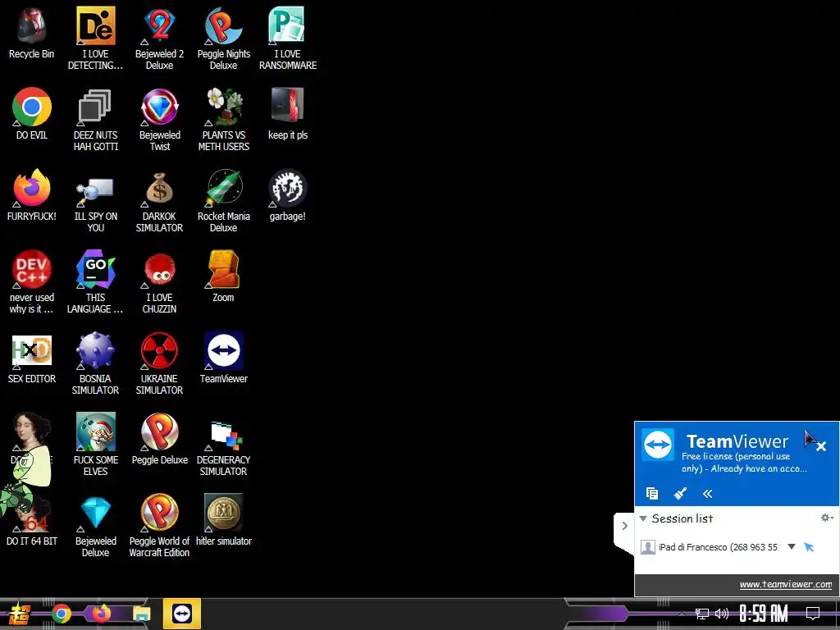The image size is (840, 630).
Task: Open the Session list gear settings dropdown
Action: (827, 518)
